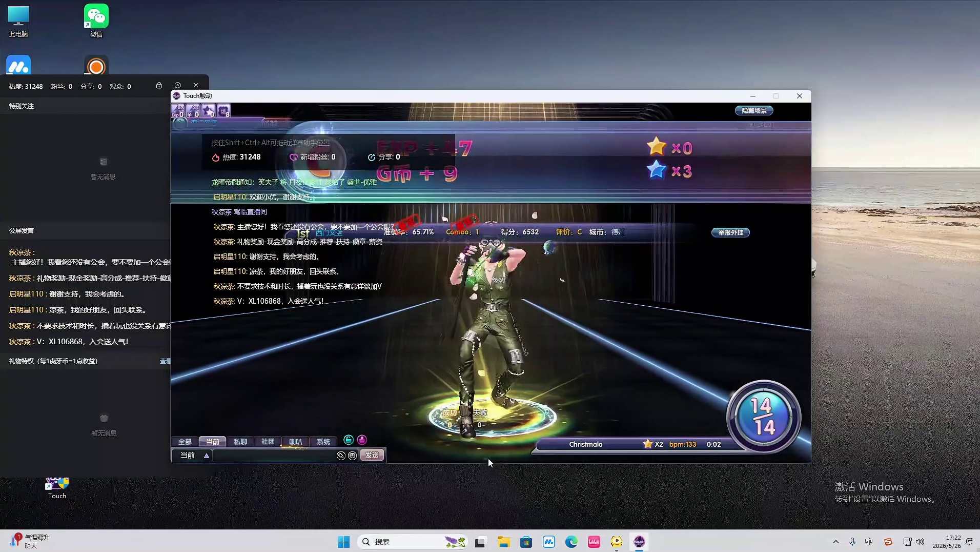Image resolution: width=980 pixels, height=552 pixels.
Task: Click the 新增粉丝: 0 stat in game overlay
Action: click(x=313, y=157)
